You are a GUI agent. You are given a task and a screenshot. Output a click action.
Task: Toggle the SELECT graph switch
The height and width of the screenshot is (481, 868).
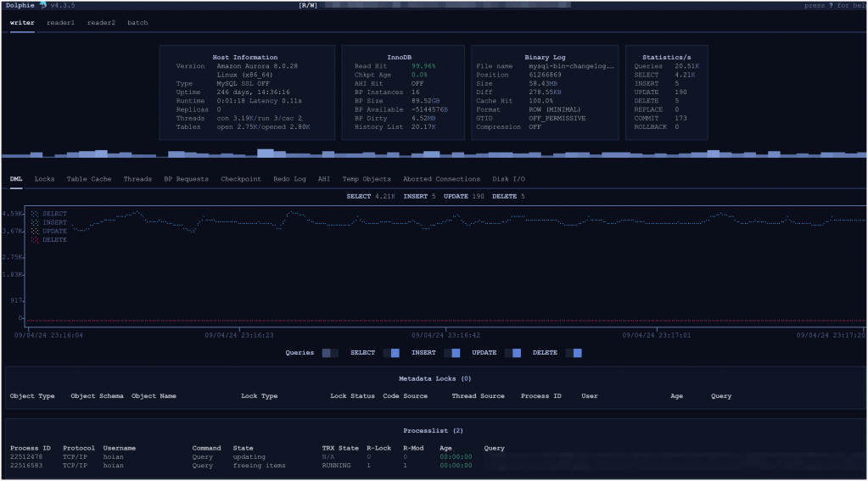(x=390, y=353)
